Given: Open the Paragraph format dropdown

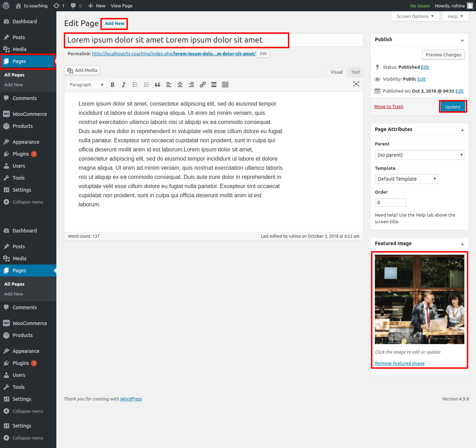Looking at the screenshot, I should coord(86,85).
